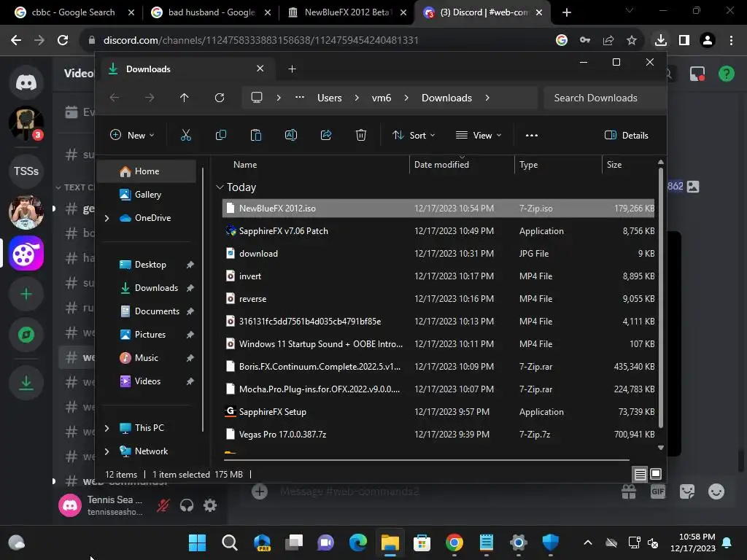747x560 pixels.
Task: Open the emoji picker in Discord message bar
Action: click(716, 491)
